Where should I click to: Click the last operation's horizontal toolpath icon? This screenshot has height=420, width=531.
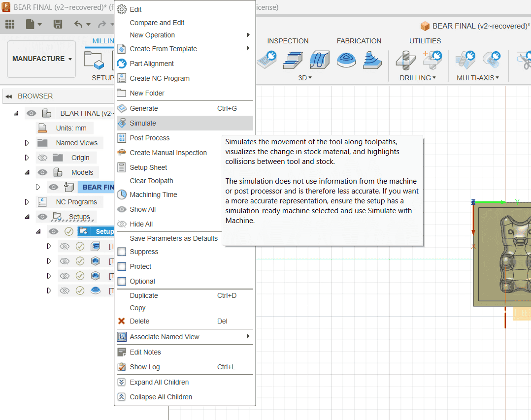(96, 291)
